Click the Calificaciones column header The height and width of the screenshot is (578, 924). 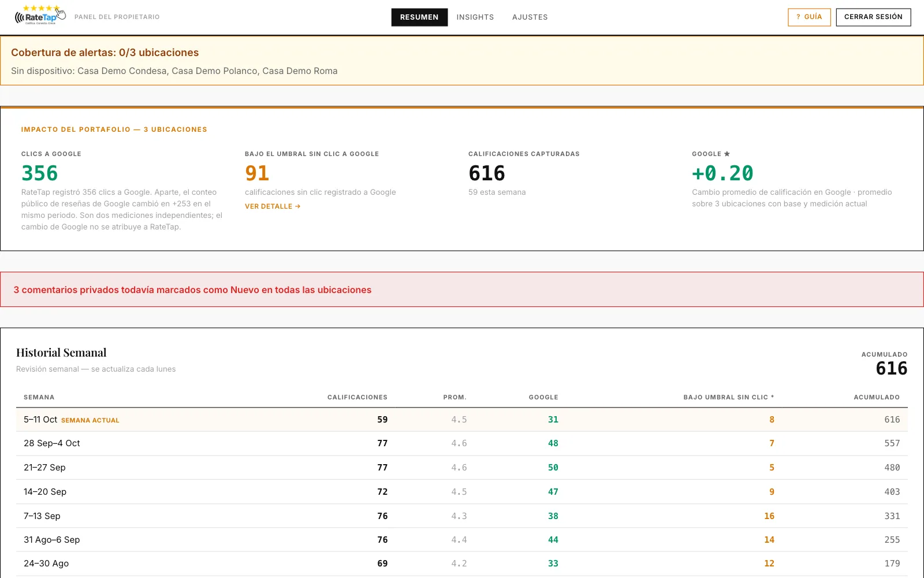pos(357,397)
